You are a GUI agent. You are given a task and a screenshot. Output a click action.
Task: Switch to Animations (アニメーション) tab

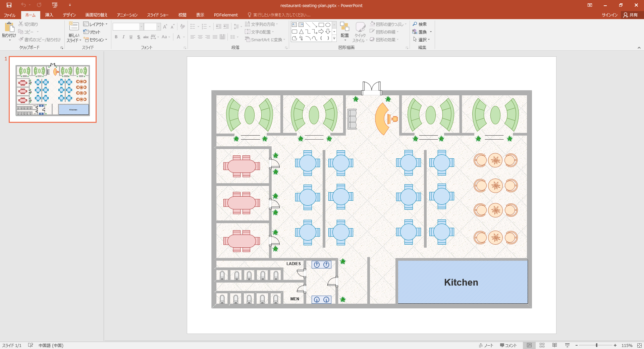[127, 15]
